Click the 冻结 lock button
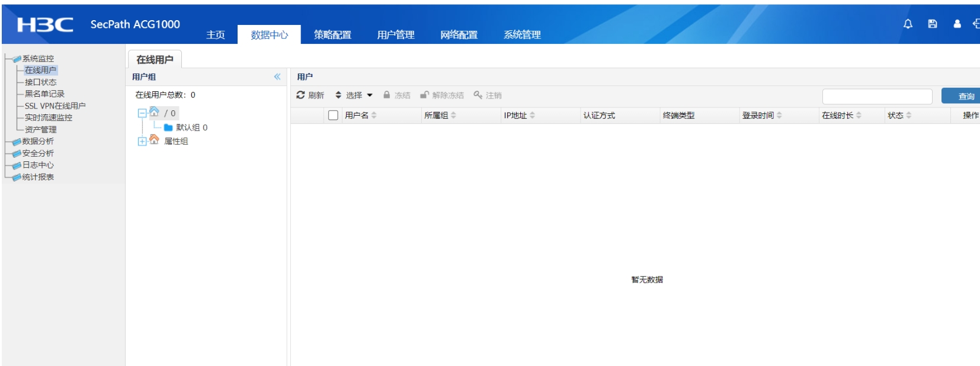Viewport: 980px width, 366px height. [x=397, y=95]
